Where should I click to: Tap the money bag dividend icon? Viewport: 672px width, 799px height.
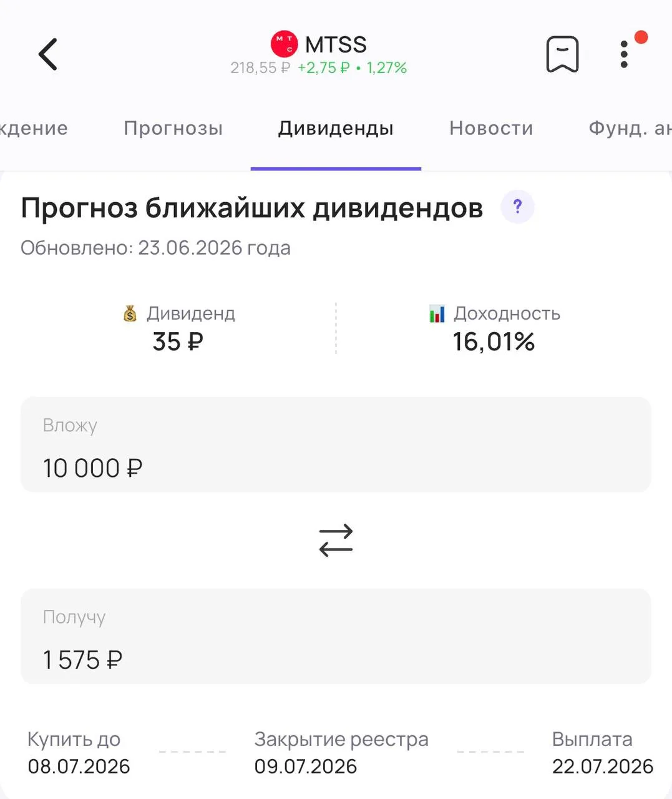(x=130, y=313)
